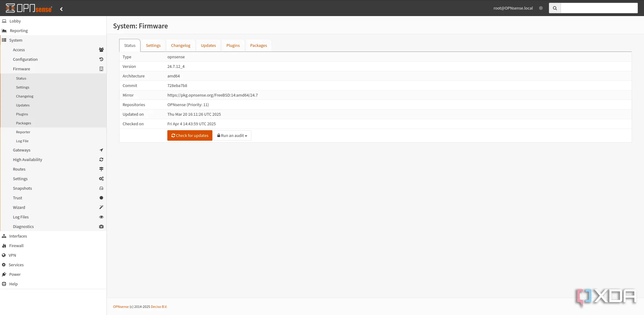Click the High Availability refresh icon

pyautogui.click(x=101, y=160)
